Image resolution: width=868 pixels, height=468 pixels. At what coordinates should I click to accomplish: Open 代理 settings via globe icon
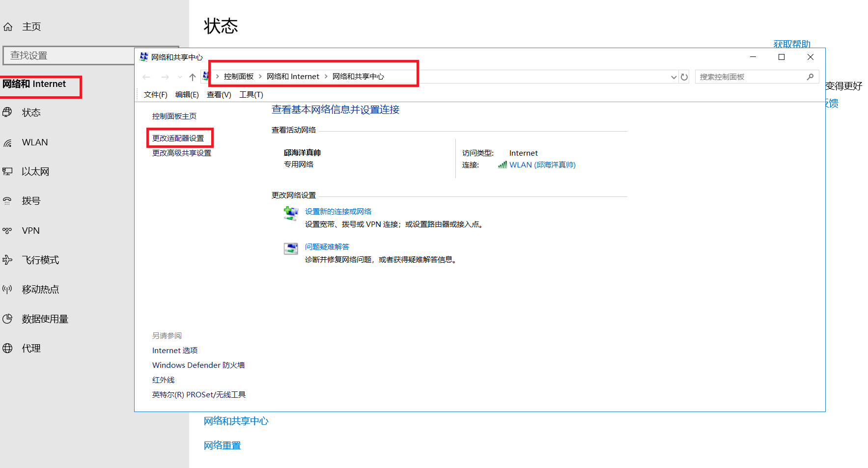(8, 348)
